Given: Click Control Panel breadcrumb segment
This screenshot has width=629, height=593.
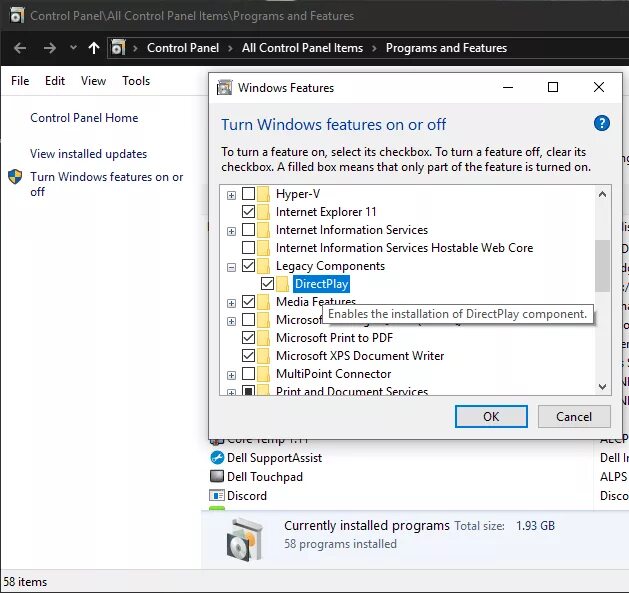Looking at the screenshot, I should coord(183,48).
